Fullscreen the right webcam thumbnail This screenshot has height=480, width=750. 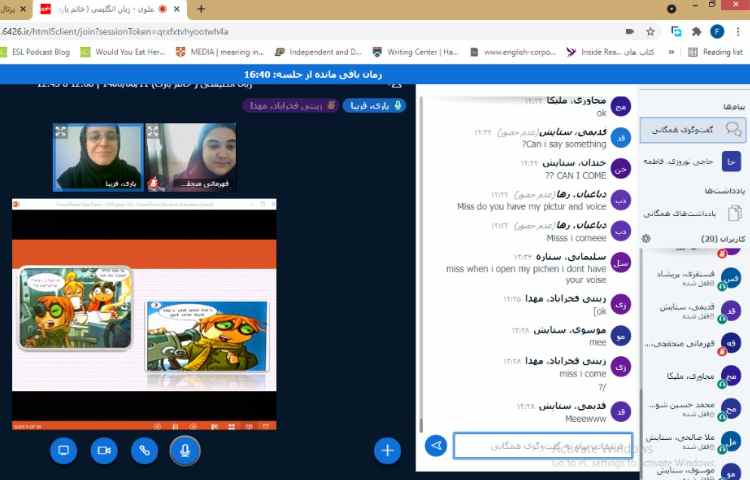[153, 131]
